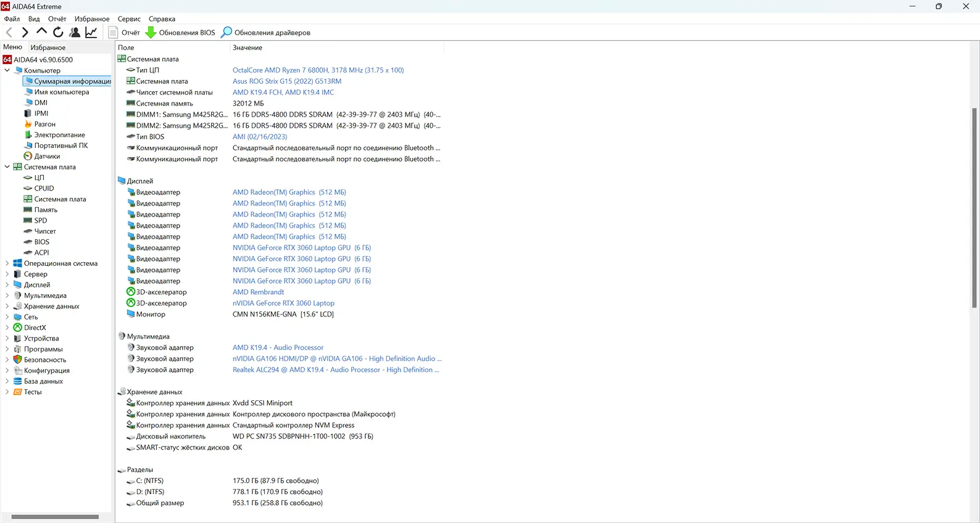Click the Refresh icon in toolbar

point(58,32)
